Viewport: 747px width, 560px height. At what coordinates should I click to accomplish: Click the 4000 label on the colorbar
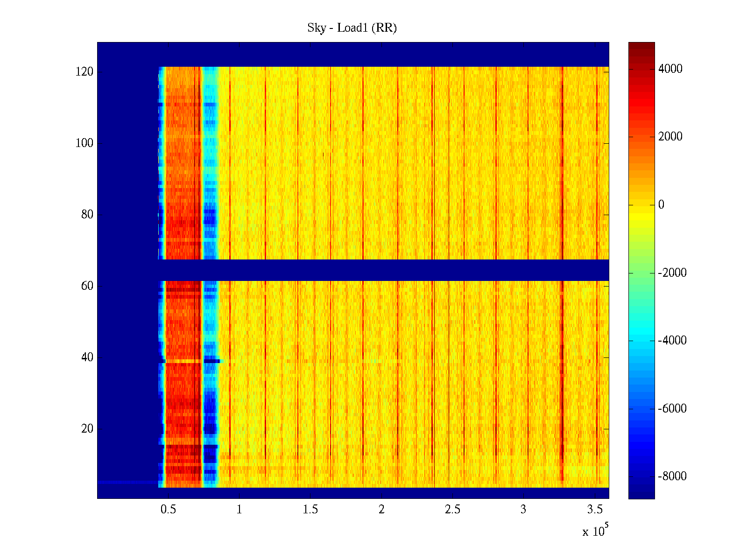click(x=670, y=69)
